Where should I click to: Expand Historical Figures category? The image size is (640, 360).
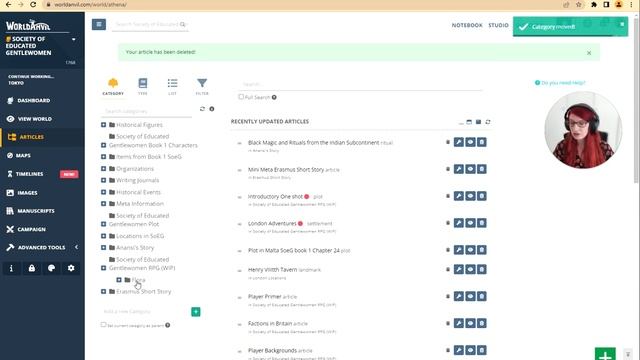(104, 125)
